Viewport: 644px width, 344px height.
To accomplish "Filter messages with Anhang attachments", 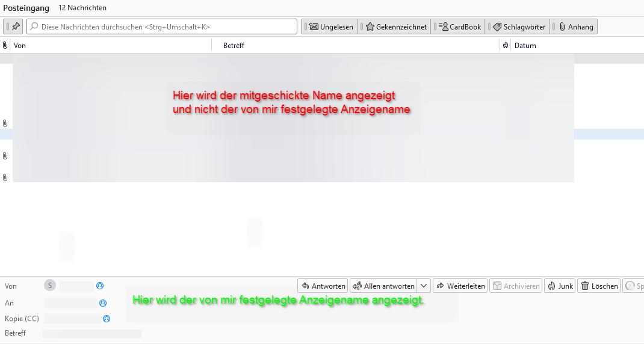I will 575,26.
